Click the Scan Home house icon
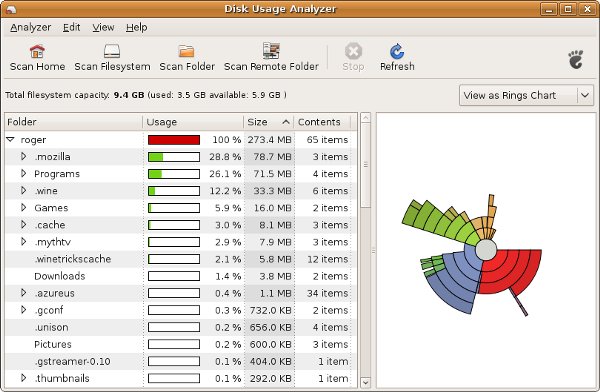The height and width of the screenshot is (392, 600). (37, 51)
